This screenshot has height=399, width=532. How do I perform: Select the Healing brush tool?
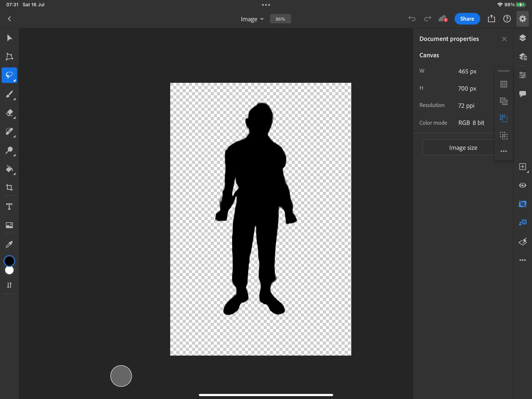click(9, 131)
